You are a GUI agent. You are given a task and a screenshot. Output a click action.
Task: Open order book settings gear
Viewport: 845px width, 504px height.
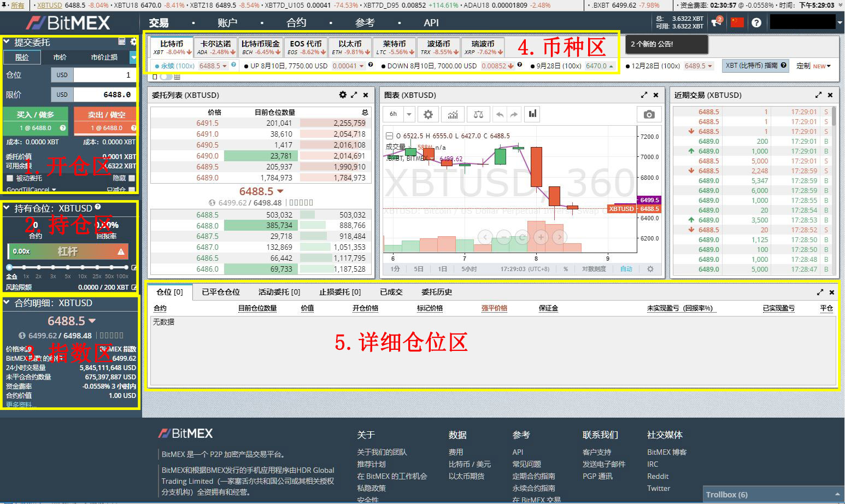(x=343, y=95)
